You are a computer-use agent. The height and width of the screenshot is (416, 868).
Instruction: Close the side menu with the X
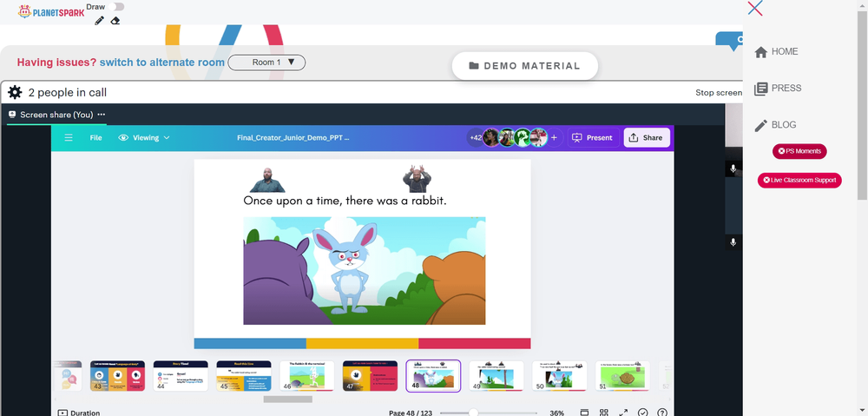(x=755, y=9)
